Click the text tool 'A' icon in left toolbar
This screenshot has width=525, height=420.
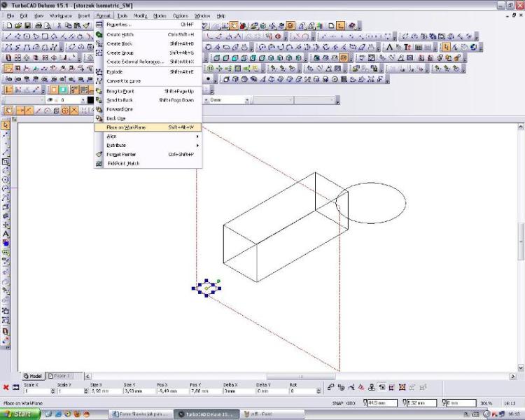tap(6, 233)
